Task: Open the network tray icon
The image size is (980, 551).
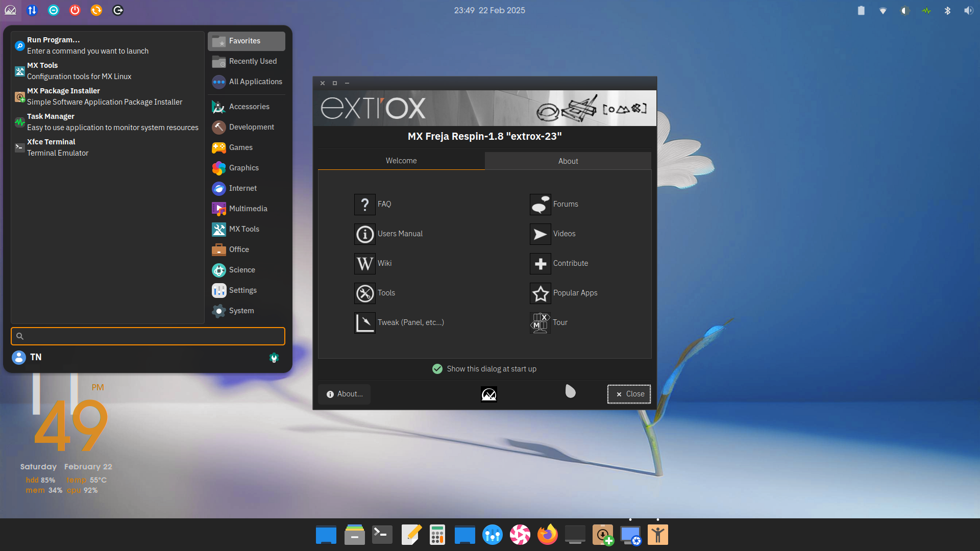Action: pos(883,11)
